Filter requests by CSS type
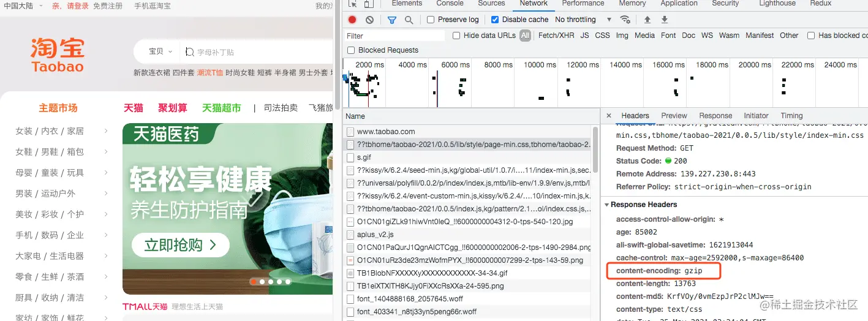Screen dimensions: 868x321 click(602, 36)
